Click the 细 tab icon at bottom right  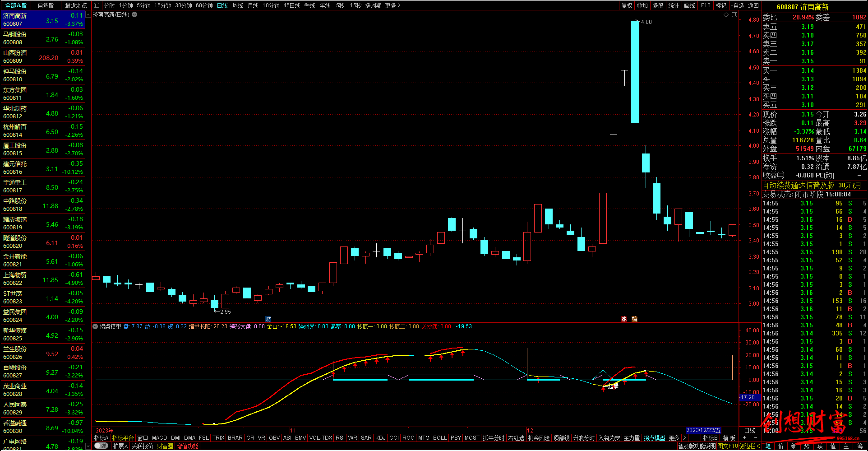point(794,446)
